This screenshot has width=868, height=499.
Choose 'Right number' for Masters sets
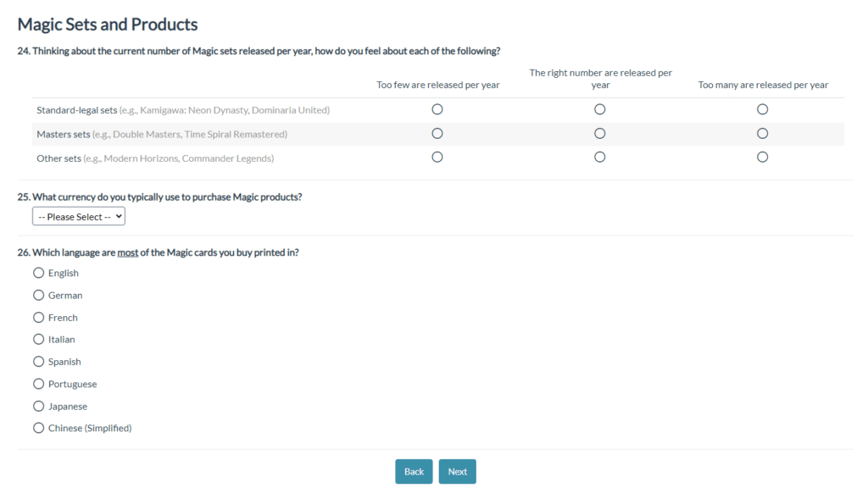click(x=600, y=133)
